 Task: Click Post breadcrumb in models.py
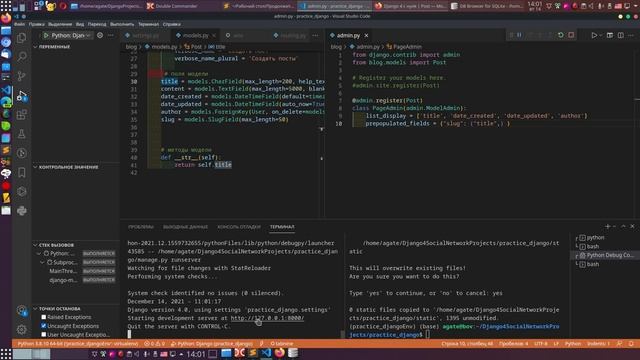click(x=193, y=47)
